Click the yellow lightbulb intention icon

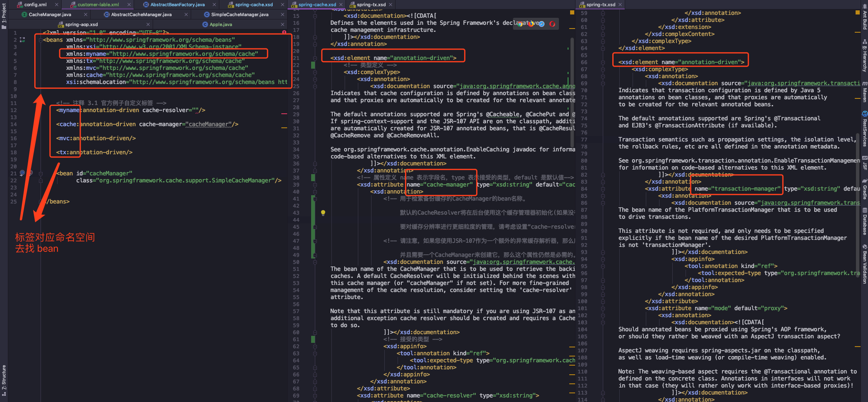pyautogui.click(x=323, y=213)
